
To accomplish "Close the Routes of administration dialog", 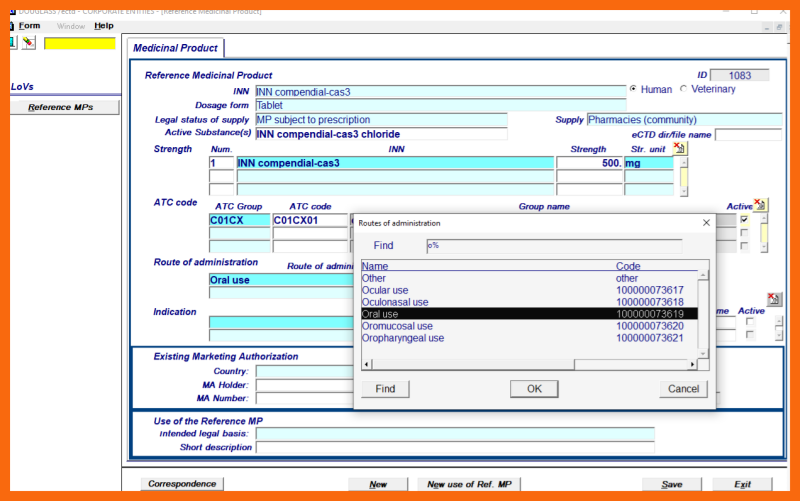I will point(706,223).
